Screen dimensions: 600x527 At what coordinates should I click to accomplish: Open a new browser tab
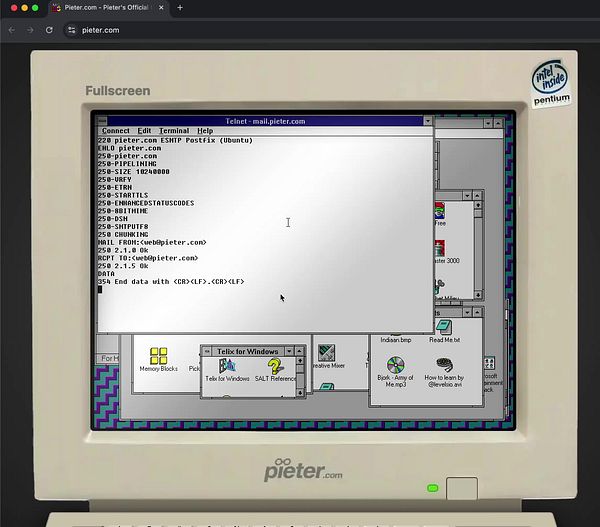(x=180, y=8)
